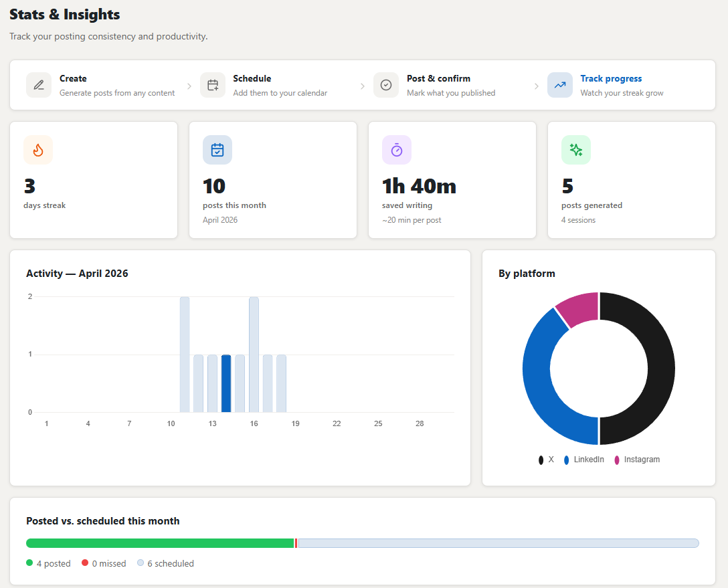Screen dimensions: 728x588
Task: Click the calendar-check posts this month icon
Action: [217, 150]
